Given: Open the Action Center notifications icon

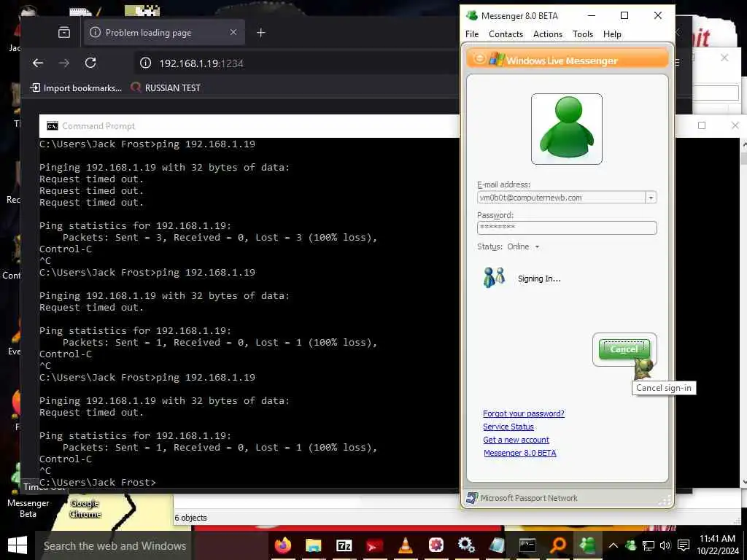Looking at the screenshot, I should pyautogui.click(x=684, y=545).
